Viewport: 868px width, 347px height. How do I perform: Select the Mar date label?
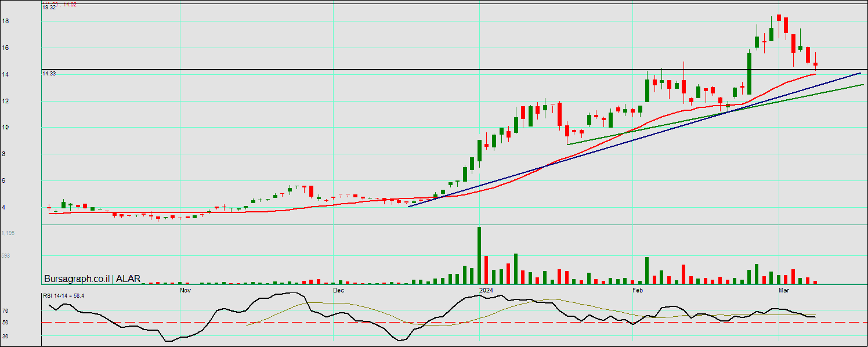coord(784,289)
